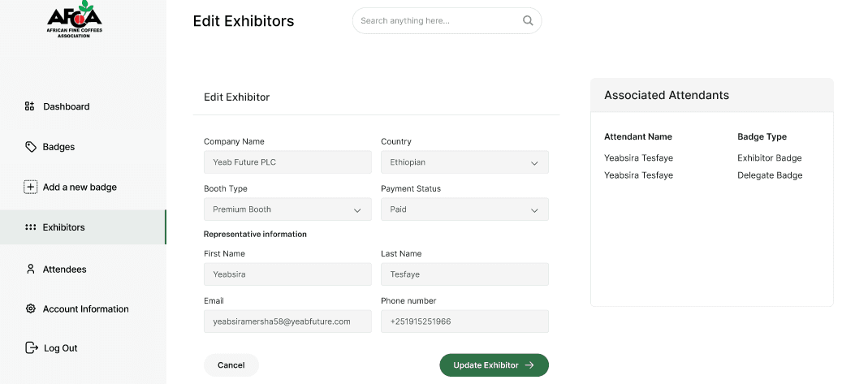Click the search magnifier icon

528,21
